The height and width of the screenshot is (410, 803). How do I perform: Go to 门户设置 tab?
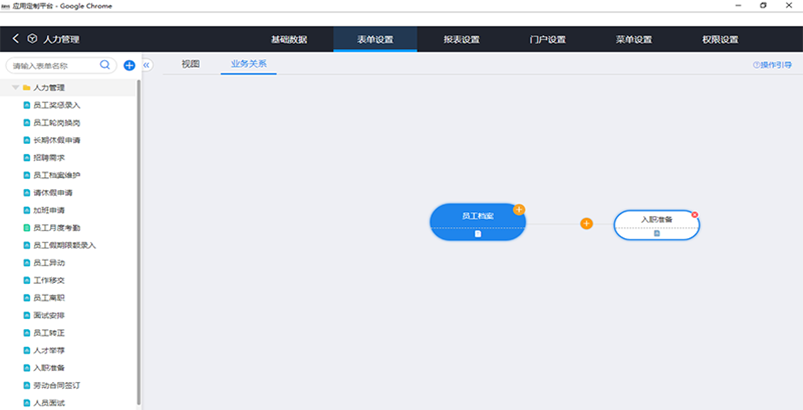[547, 39]
